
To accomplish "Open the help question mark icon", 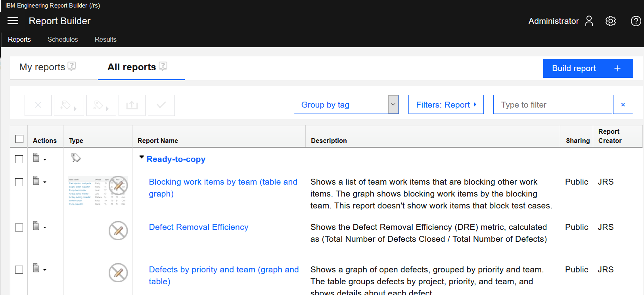I will tap(636, 21).
